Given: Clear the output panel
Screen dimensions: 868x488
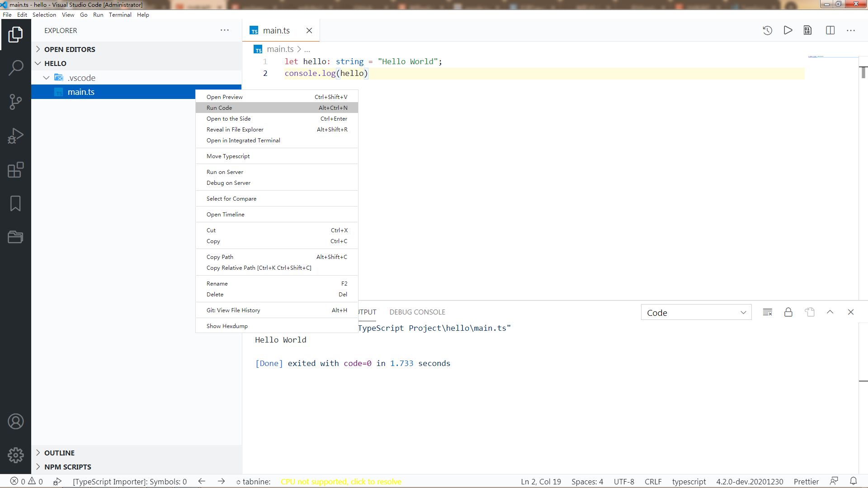Looking at the screenshot, I should tap(767, 312).
